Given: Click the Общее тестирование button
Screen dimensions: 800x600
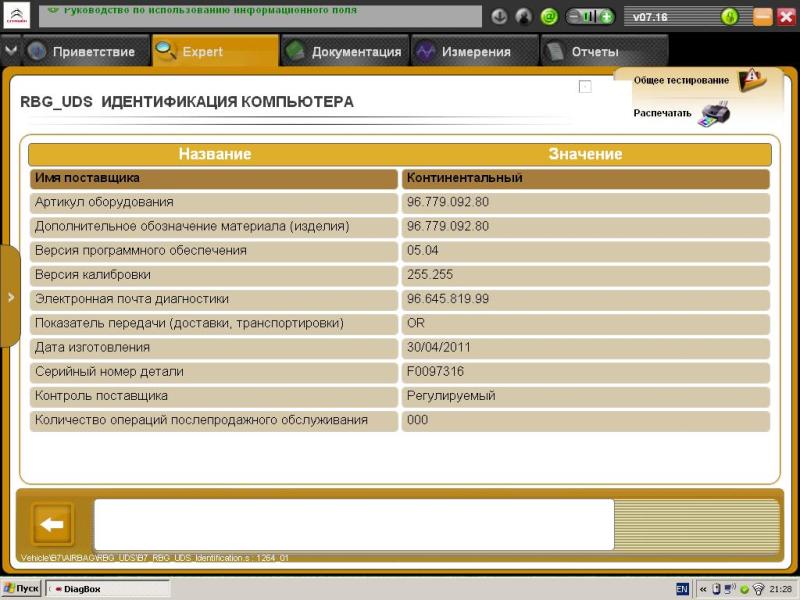Looking at the screenshot, I should 699,80.
